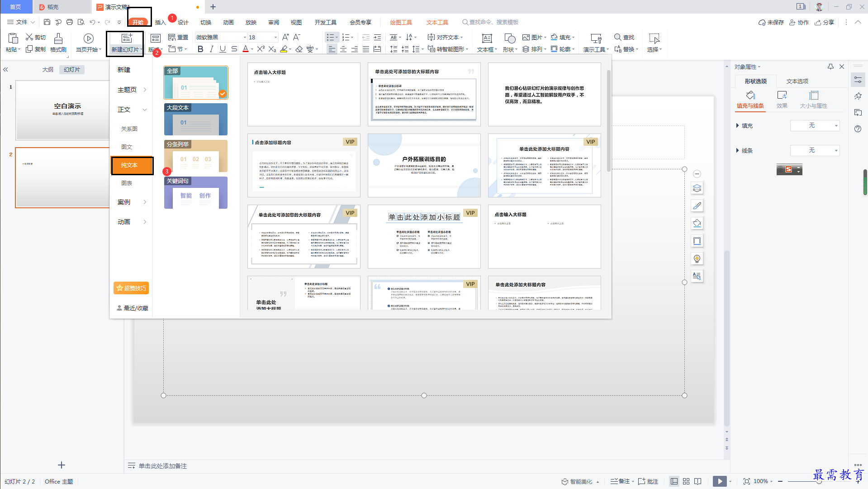Click 最近/收藏 link
The width and height of the screenshot is (868, 489).
coord(133,308)
